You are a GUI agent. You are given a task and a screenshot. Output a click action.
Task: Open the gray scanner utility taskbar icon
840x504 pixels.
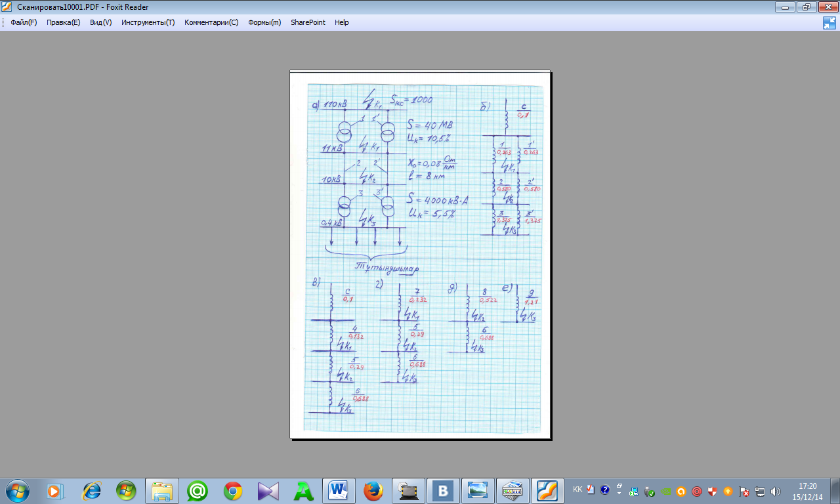pyautogui.click(x=512, y=490)
